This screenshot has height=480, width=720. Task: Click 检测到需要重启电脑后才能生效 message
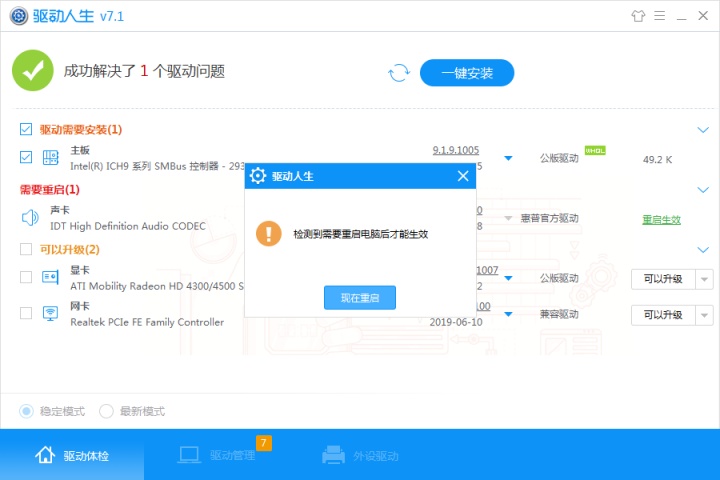(x=360, y=234)
